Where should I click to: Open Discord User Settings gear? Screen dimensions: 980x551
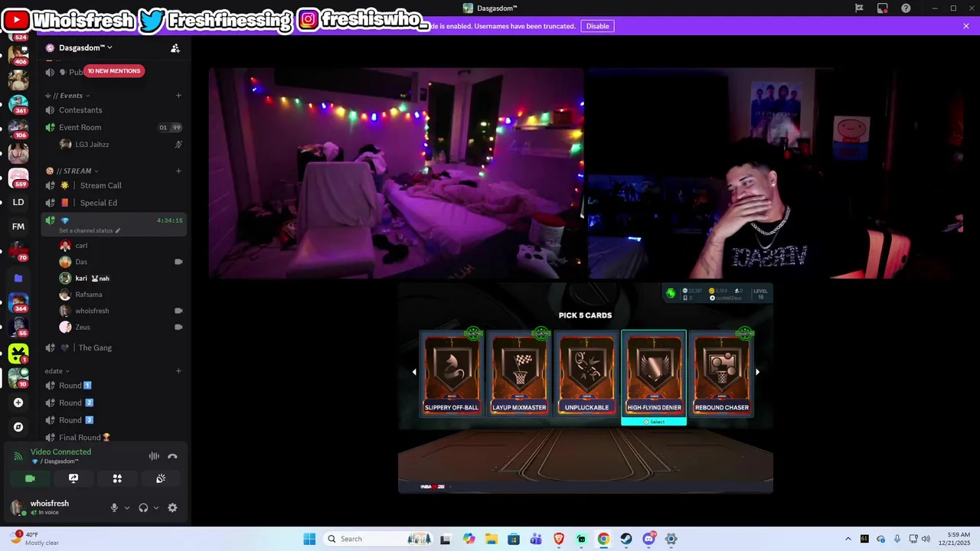click(x=172, y=507)
